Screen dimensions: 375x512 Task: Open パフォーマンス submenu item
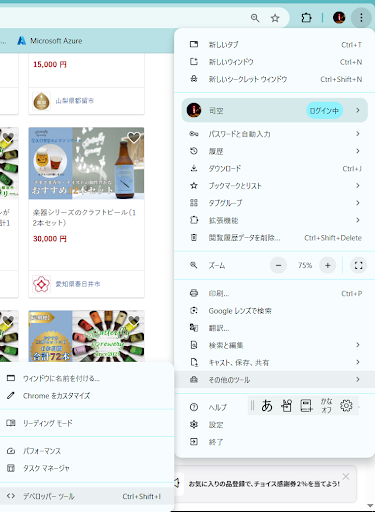coord(87,451)
